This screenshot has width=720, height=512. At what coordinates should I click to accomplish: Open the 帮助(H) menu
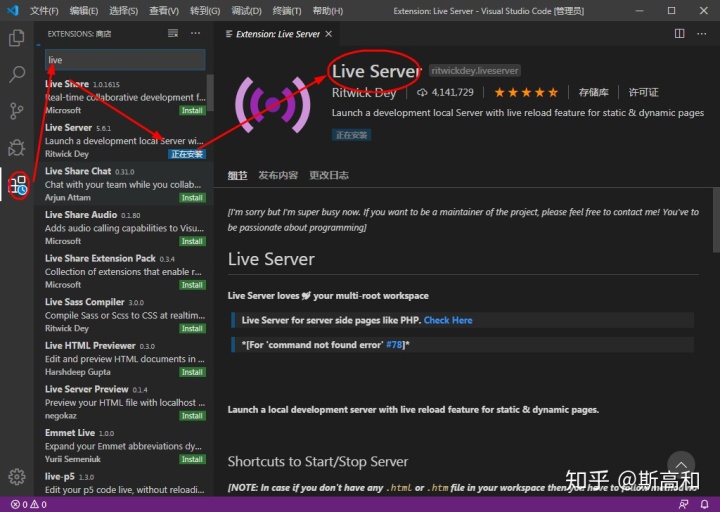(x=328, y=11)
